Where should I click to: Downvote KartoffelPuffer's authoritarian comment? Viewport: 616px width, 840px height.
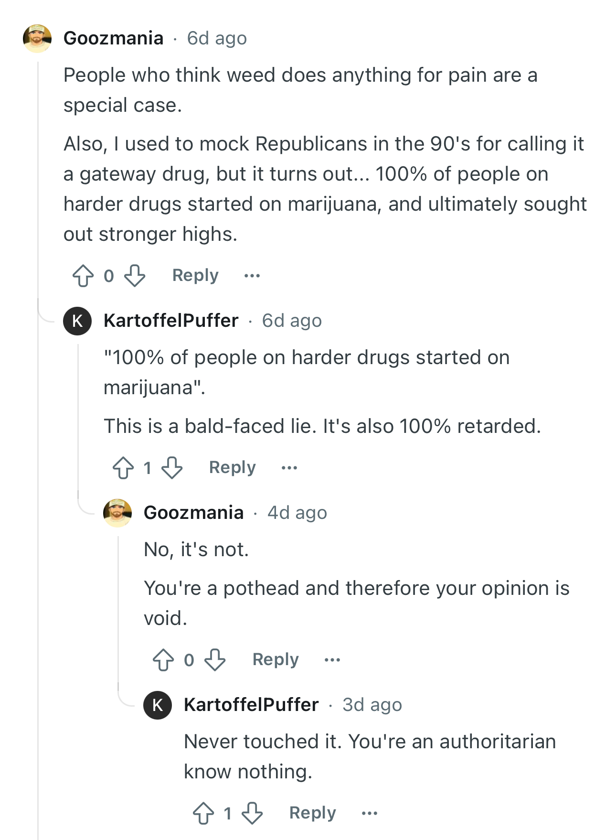click(252, 813)
